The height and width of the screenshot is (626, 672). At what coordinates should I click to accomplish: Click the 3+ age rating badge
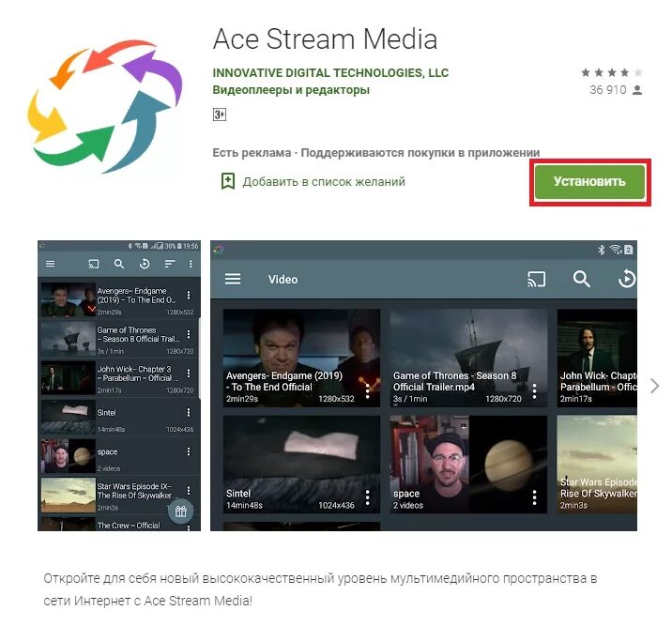pyautogui.click(x=220, y=115)
